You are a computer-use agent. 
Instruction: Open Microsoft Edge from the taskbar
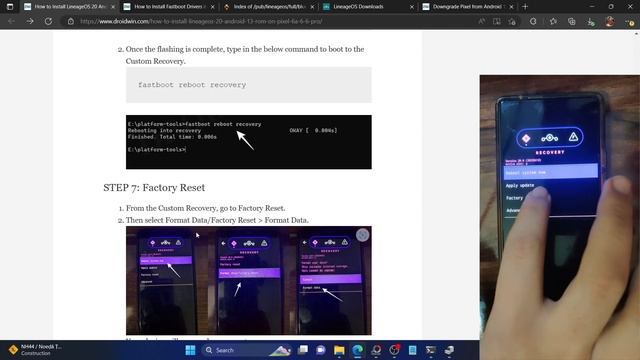click(x=358, y=350)
